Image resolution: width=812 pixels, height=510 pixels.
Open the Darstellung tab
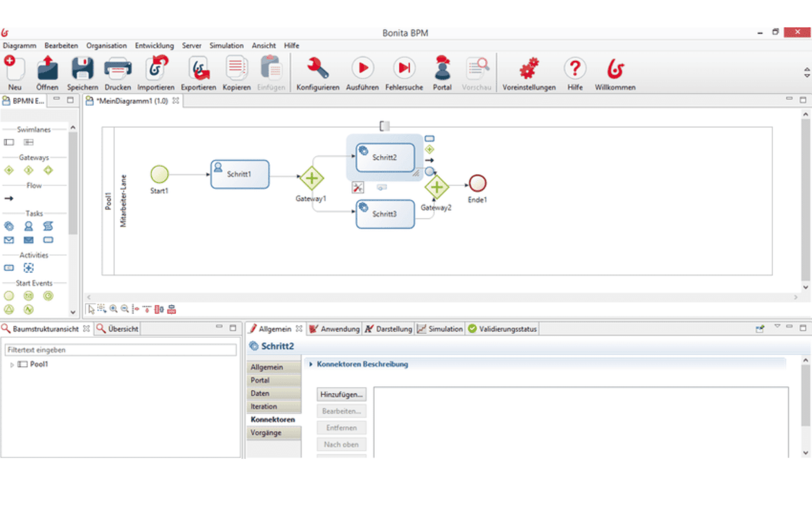(388, 329)
